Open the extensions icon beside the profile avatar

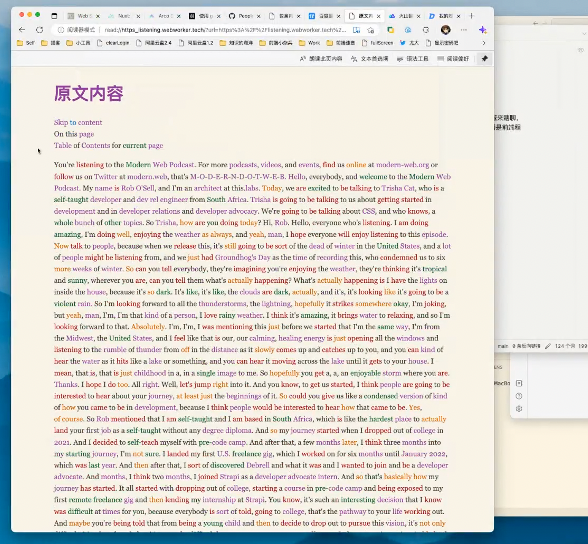coord(426,30)
